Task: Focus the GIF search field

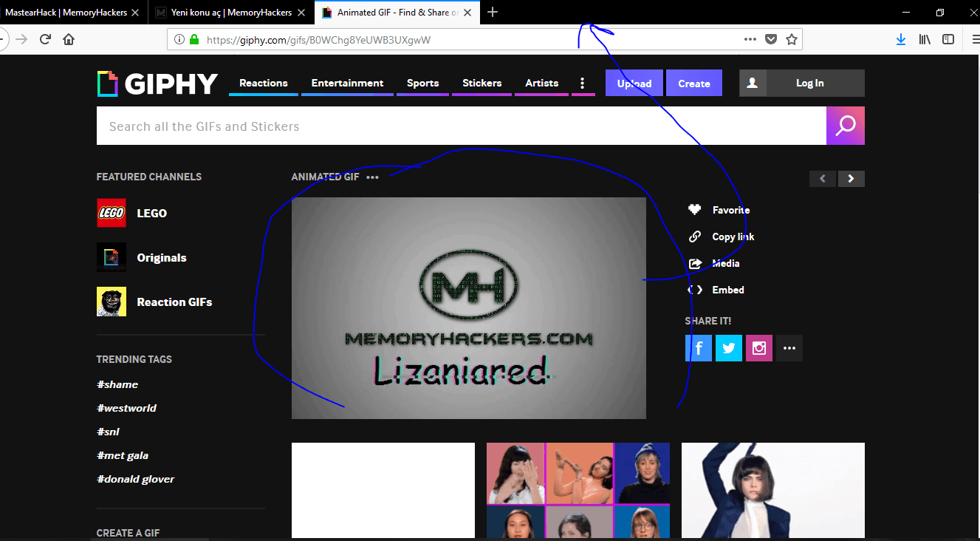Action: point(462,126)
